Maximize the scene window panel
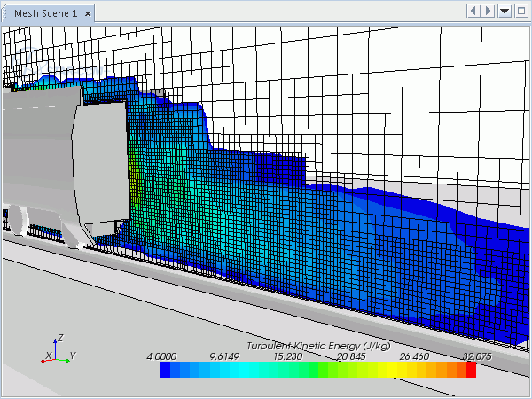This screenshot has height=399, width=532. point(520,11)
